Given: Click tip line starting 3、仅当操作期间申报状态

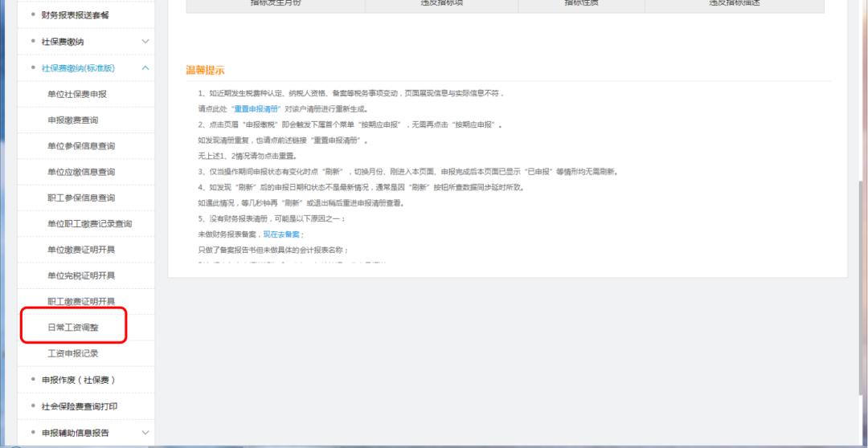Looking at the screenshot, I should click(x=408, y=172).
